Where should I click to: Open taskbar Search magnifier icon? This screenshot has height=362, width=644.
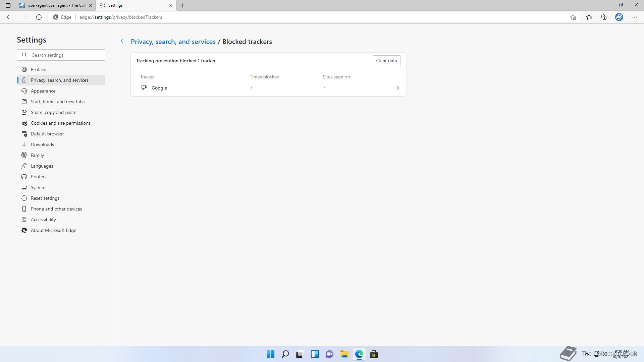[x=285, y=354]
